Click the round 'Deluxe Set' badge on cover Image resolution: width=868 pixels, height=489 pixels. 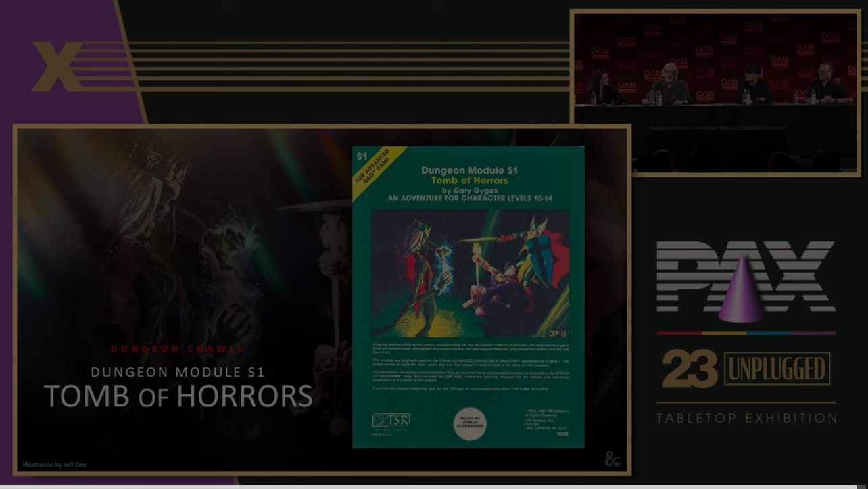click(470, 424)
